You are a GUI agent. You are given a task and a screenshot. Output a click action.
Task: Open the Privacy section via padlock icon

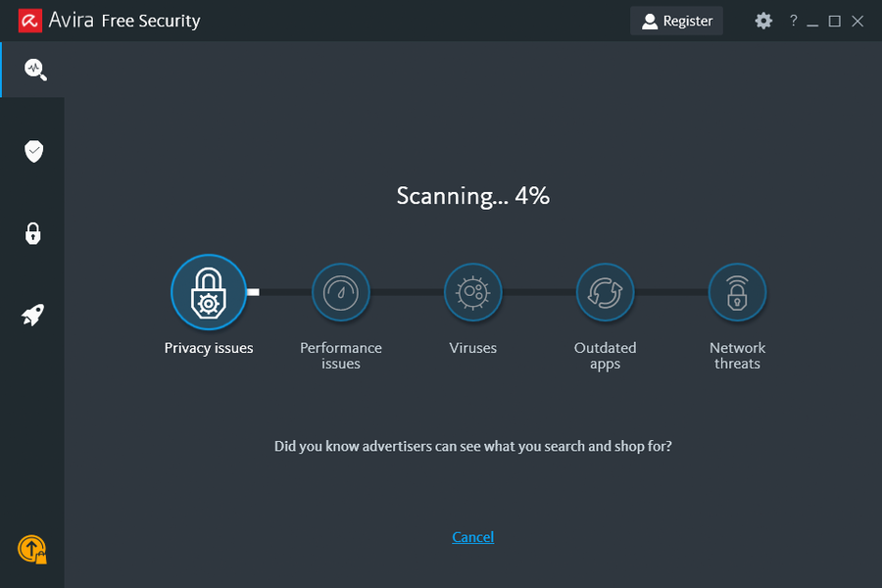pos(32,233)
